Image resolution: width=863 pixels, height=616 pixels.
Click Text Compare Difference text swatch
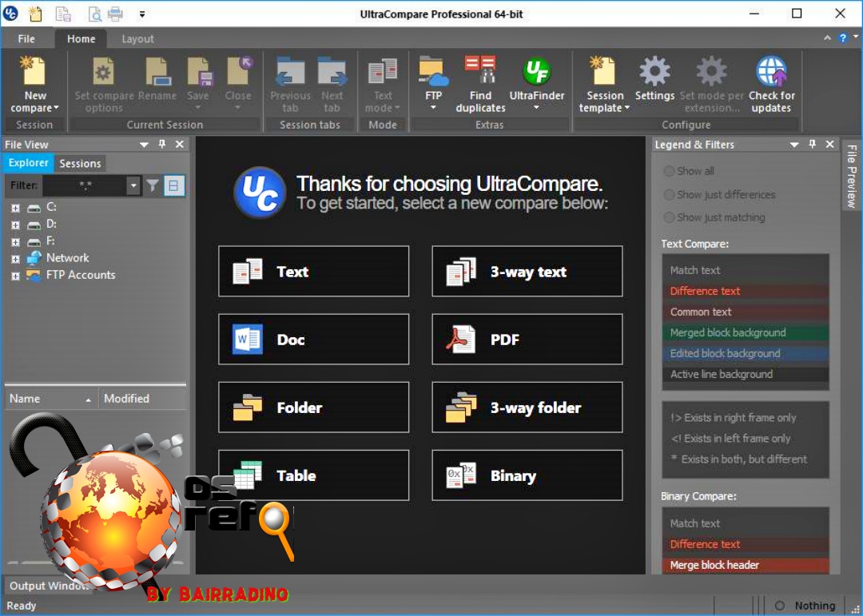click(x=746, y=291)
